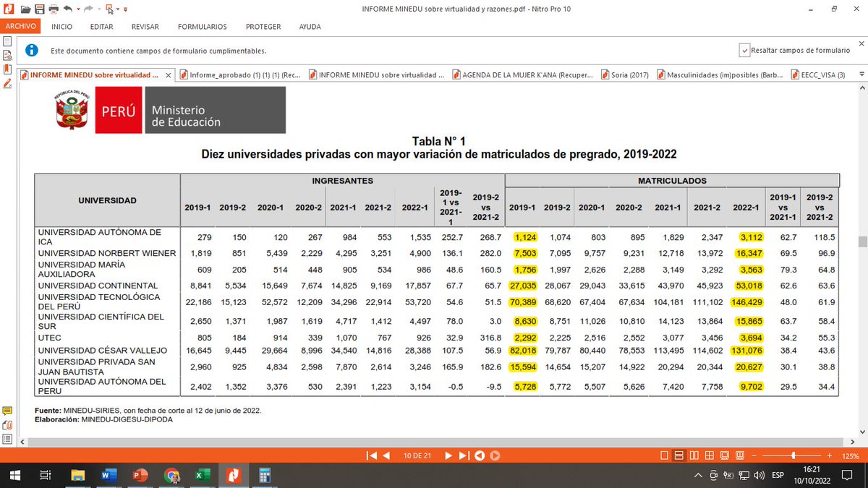The image size is (868, 488).
Task: Open File Explorer from the taskbar
Action: pyautogui.click(x=78, y=476)
